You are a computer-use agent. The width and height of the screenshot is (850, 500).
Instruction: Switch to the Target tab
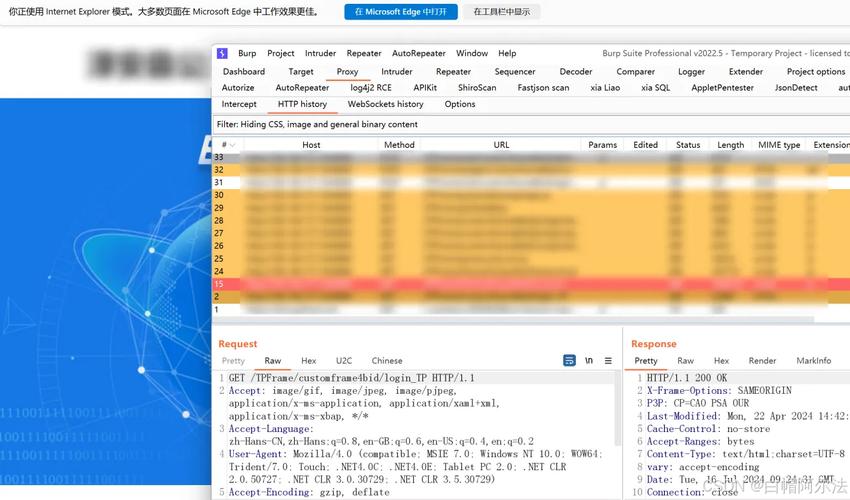tap(301, 72)
